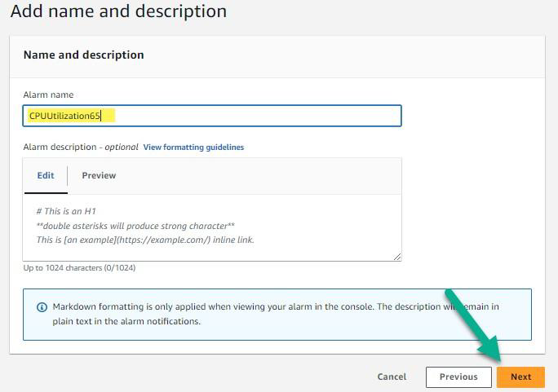558x392 pixels.
Task: Go back with the Previous button
Action: point(458,377)
